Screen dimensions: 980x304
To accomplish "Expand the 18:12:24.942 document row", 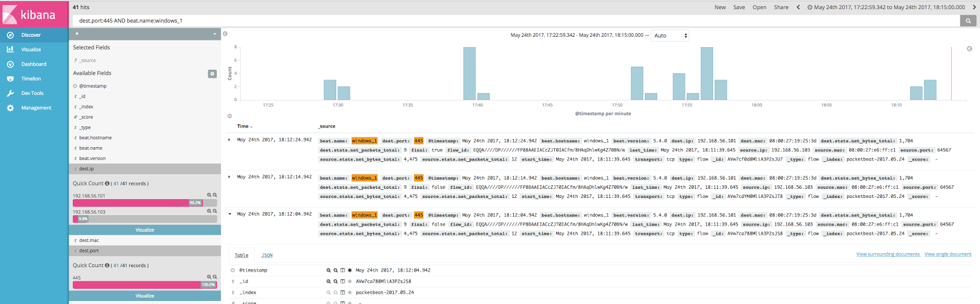I will click(230, 140).
